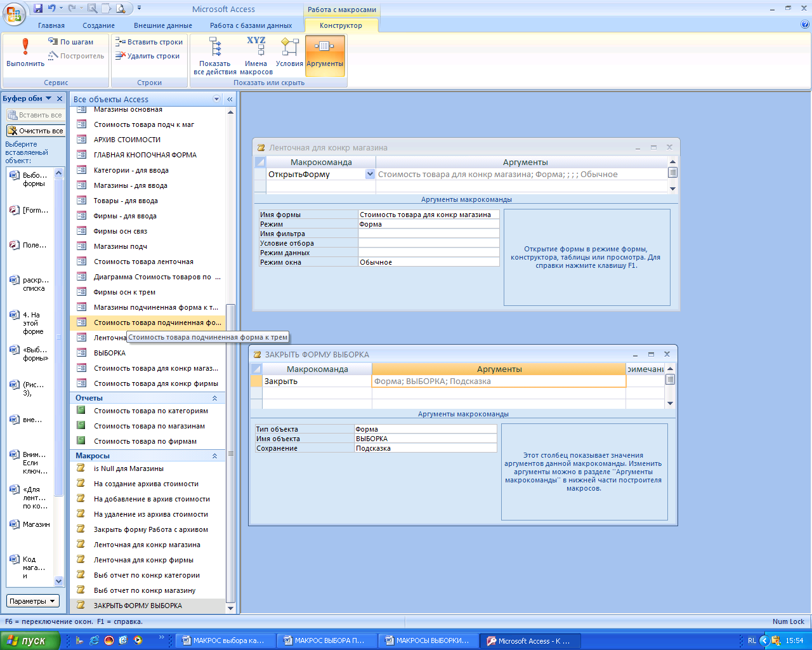Viewport: 812px width, 650px height.
Task: Switch to taskbar МАКРОС ВЫБОРА П... window
Action: (x=327, y=640)
